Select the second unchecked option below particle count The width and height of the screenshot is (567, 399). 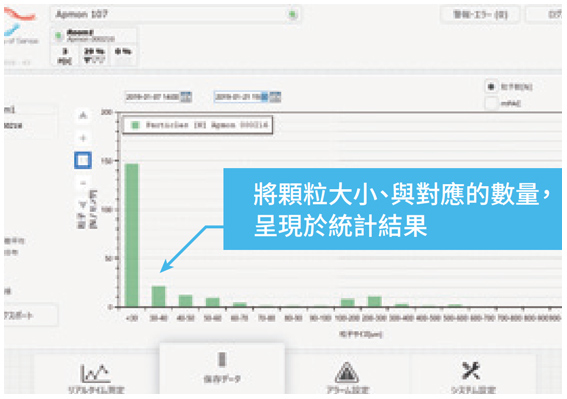click(491, 104)
